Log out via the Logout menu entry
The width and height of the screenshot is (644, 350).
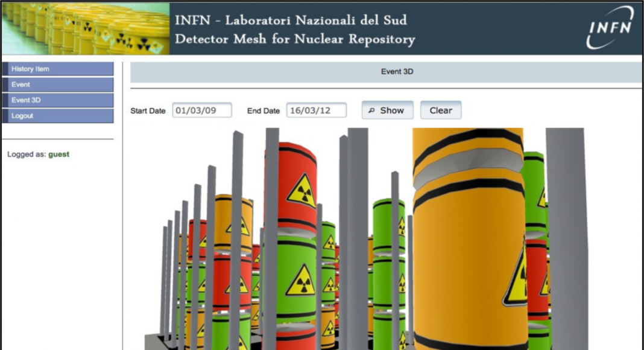(58, 116)
